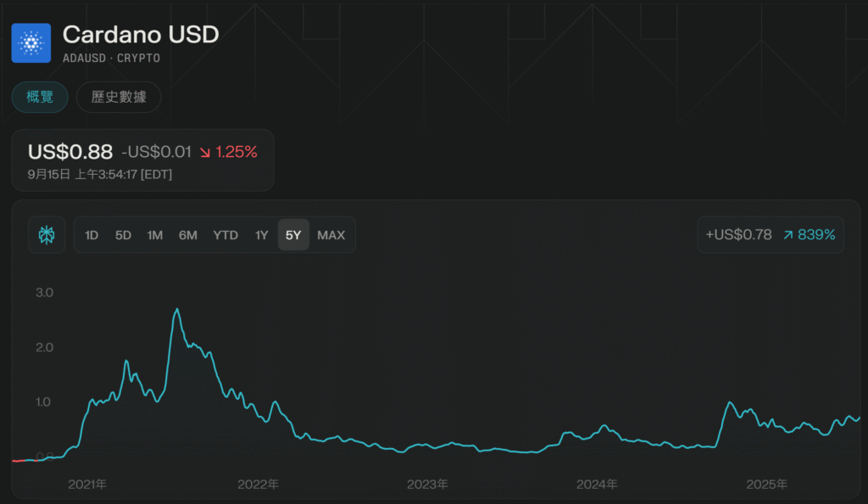Switch chart to MAX range
The height and width of the screenshot is (504, 868).
[x=331, y=235]
